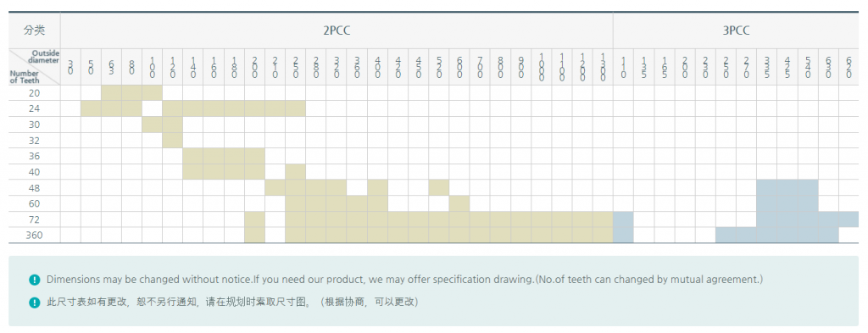Select the 360 teeth row label
This screenshot has width=868, height=333.
click(x=34, y=235)
